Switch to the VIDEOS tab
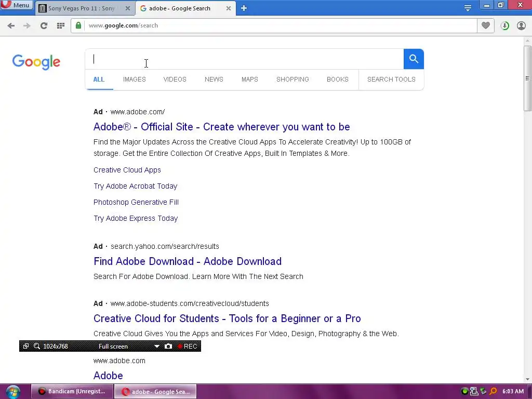Screen dimensions: 532x399 [x=175, y=79]
